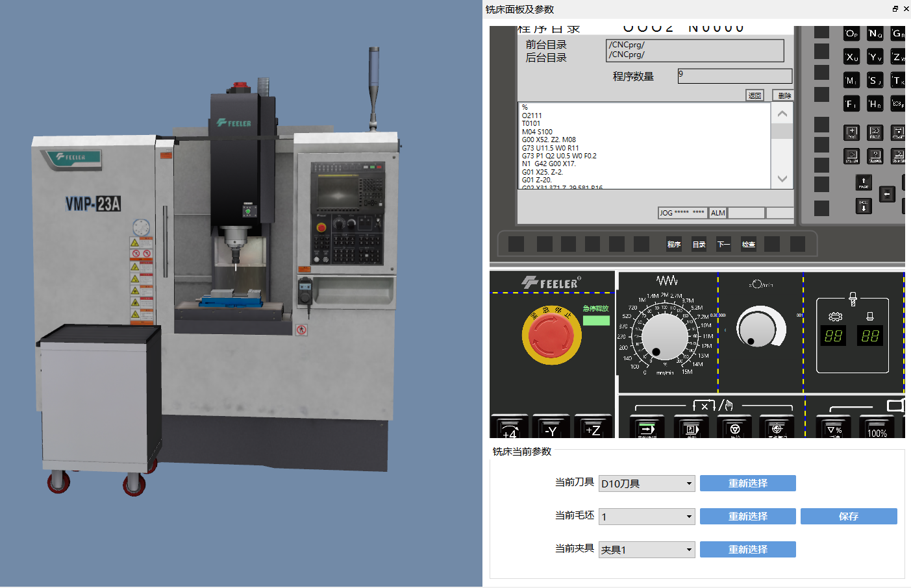Click the Yv axis key on keypad

tap(875, 56)
